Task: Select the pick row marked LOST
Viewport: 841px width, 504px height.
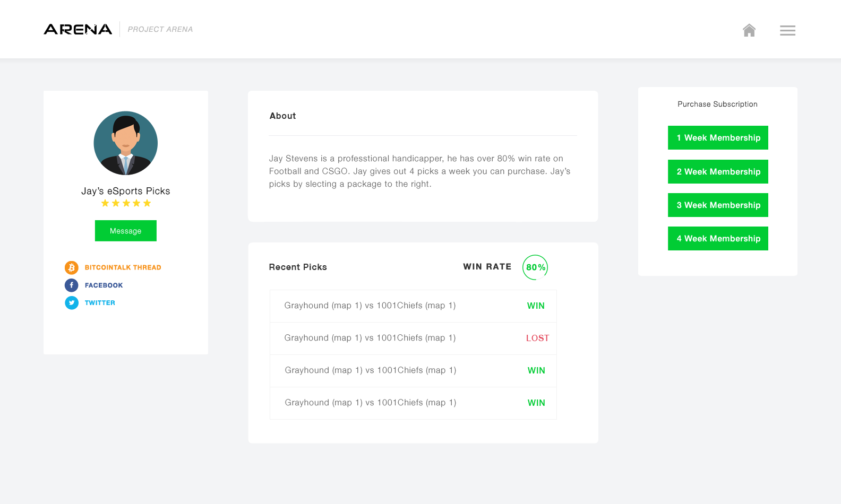Action: tap(413, 338)
